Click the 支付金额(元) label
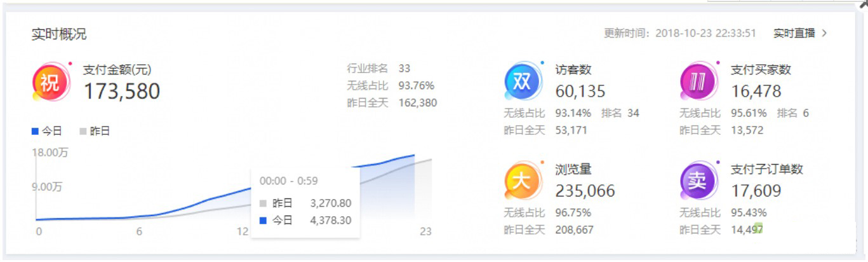 (x=117, y=70)
